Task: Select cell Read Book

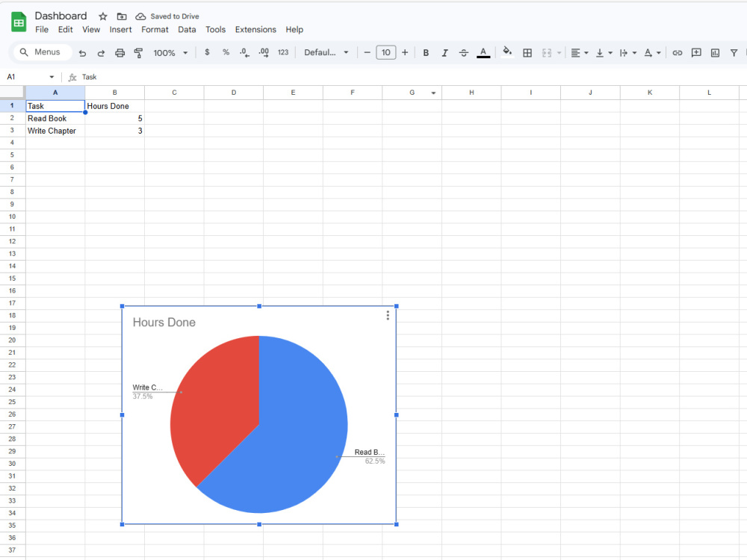Action: click(x=55, y=118)
